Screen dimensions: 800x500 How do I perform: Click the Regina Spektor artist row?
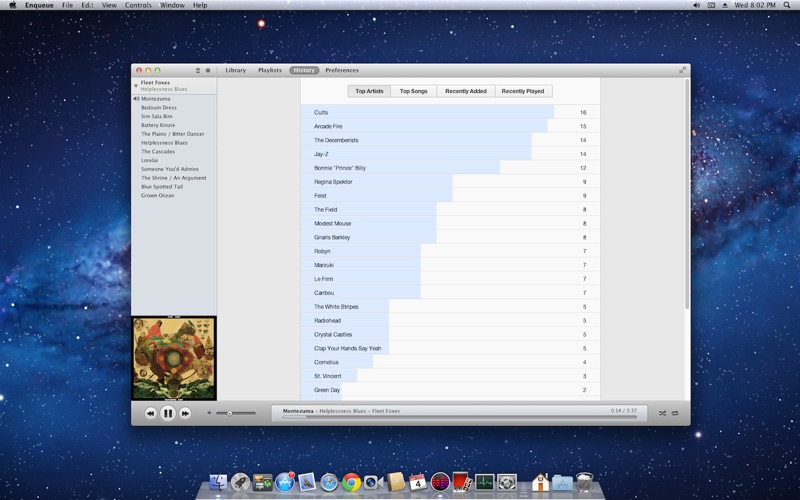pos(450,182)
